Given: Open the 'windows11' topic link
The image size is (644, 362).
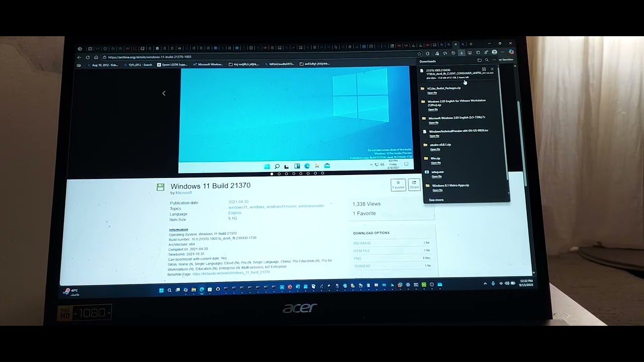Looking at the screenshot, I should click(x=238, y=207).
